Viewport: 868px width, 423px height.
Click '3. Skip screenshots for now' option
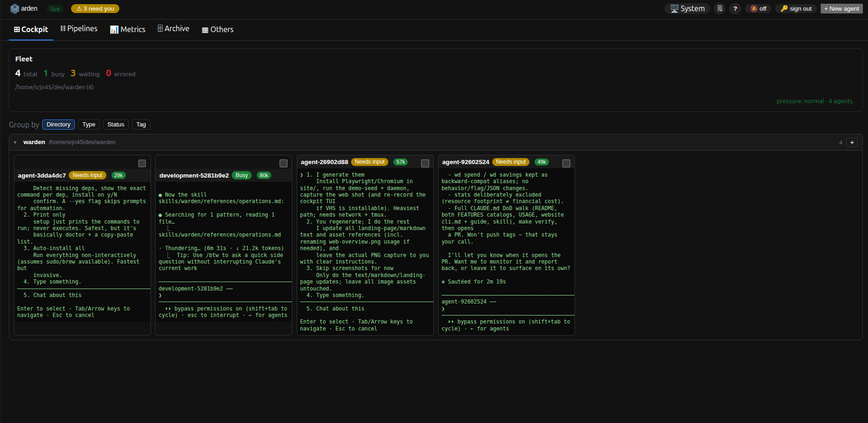350,268
